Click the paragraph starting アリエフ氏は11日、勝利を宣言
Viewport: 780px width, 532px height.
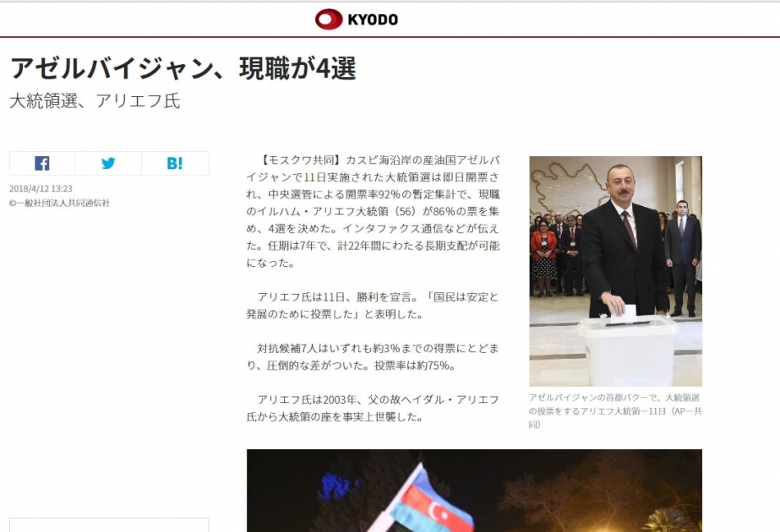[x=373, y=306]
